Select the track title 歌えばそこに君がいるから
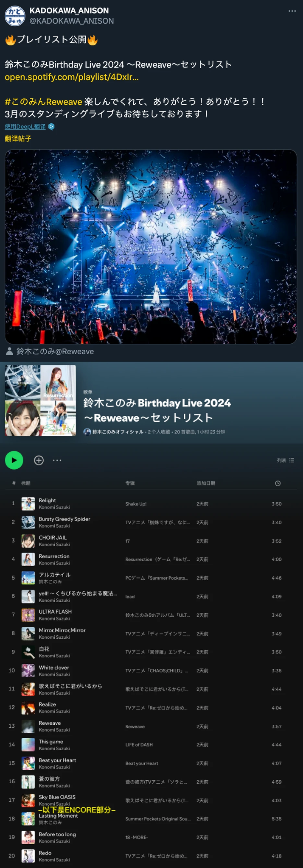303x868 pixels. tap(70, 686)
